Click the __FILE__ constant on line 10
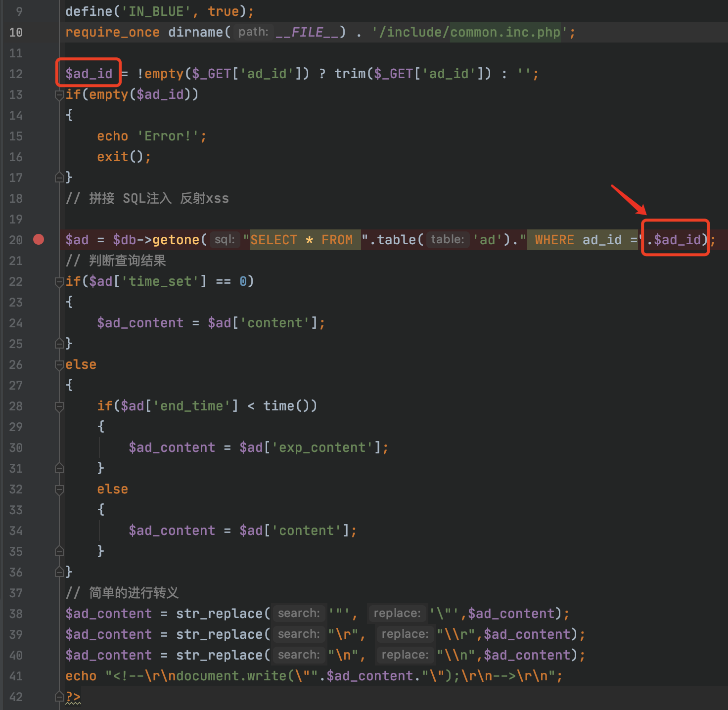Viewport: 728px width, 710px height. click(x=307, y=32)
